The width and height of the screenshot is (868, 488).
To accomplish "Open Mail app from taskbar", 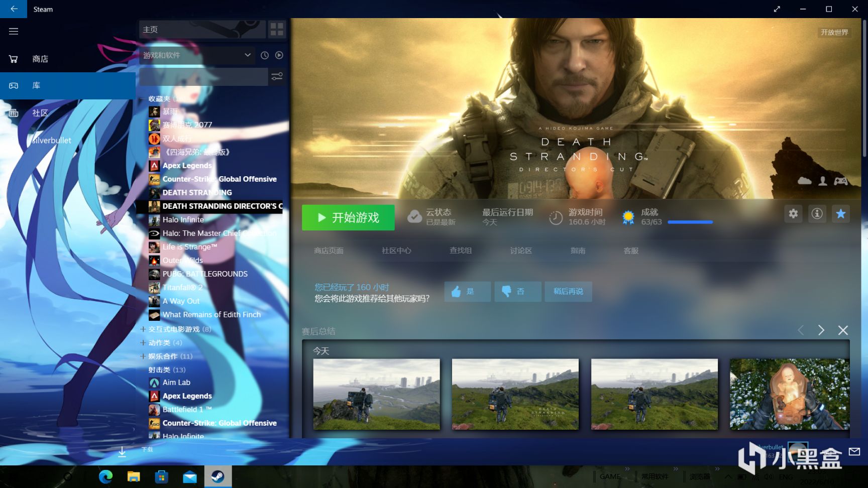I will coord(190,476).
